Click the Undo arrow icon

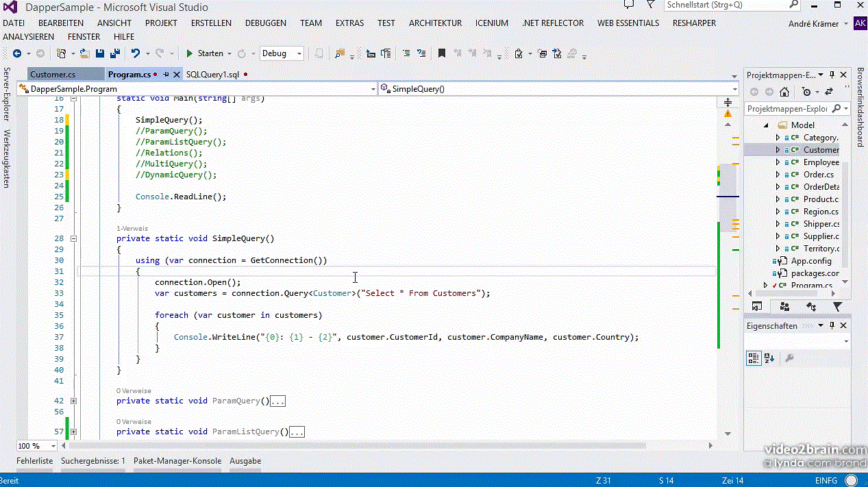coord(135,53)
